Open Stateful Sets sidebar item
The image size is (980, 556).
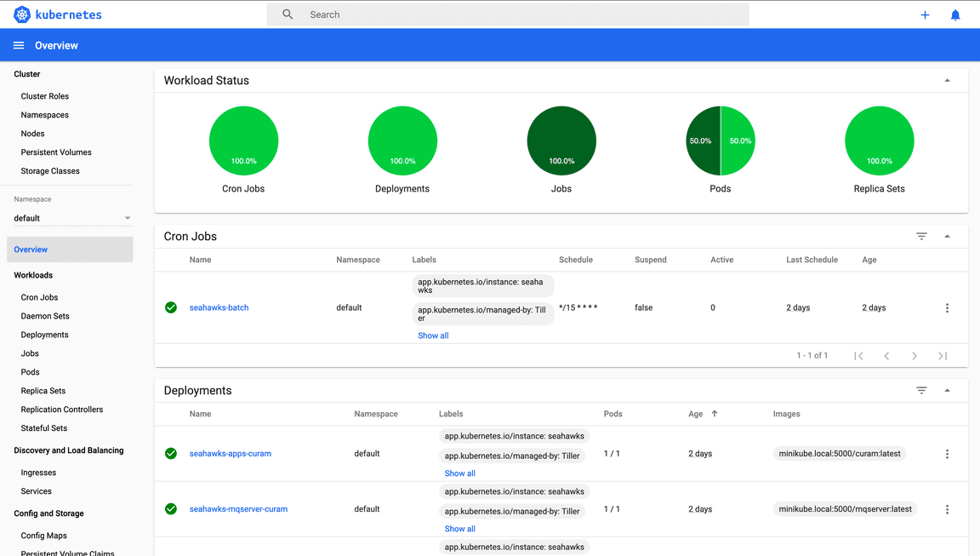click(43, 428)
